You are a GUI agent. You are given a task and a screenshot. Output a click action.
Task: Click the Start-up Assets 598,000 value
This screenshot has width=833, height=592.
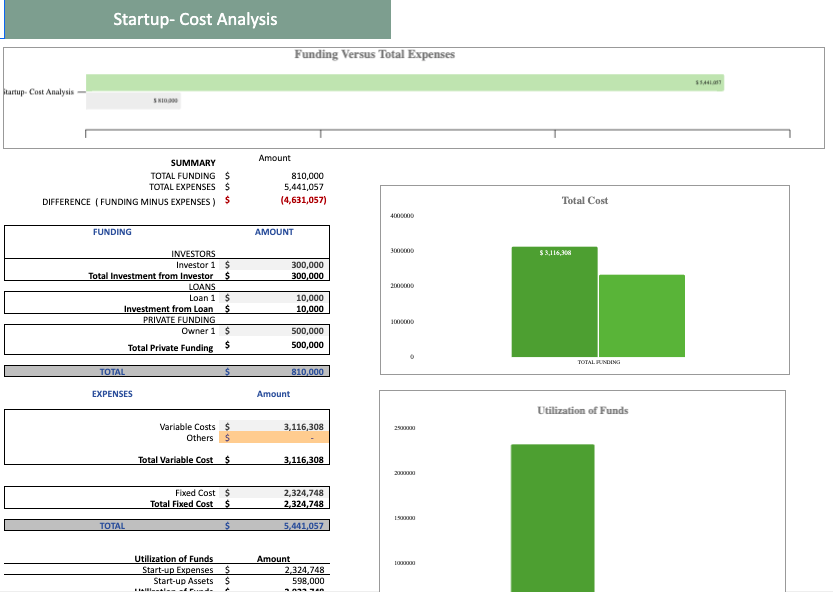[x=308, y=581]
